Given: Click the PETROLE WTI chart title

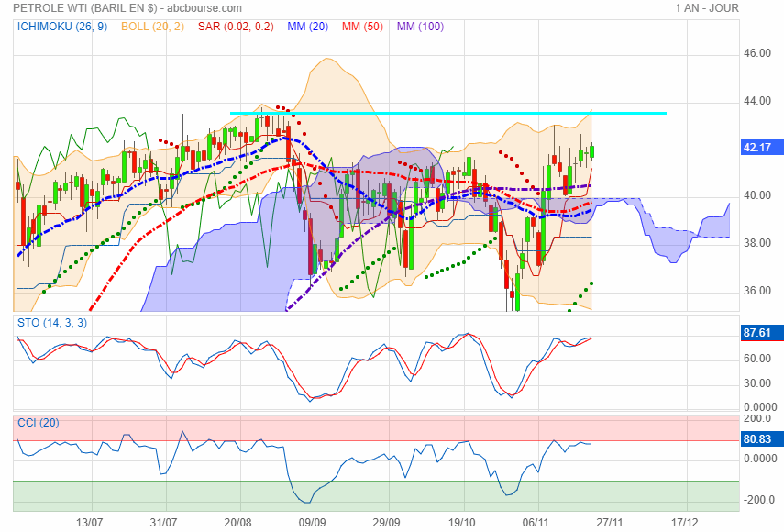Looking at the screenshot, I should (x=127, y=8).
